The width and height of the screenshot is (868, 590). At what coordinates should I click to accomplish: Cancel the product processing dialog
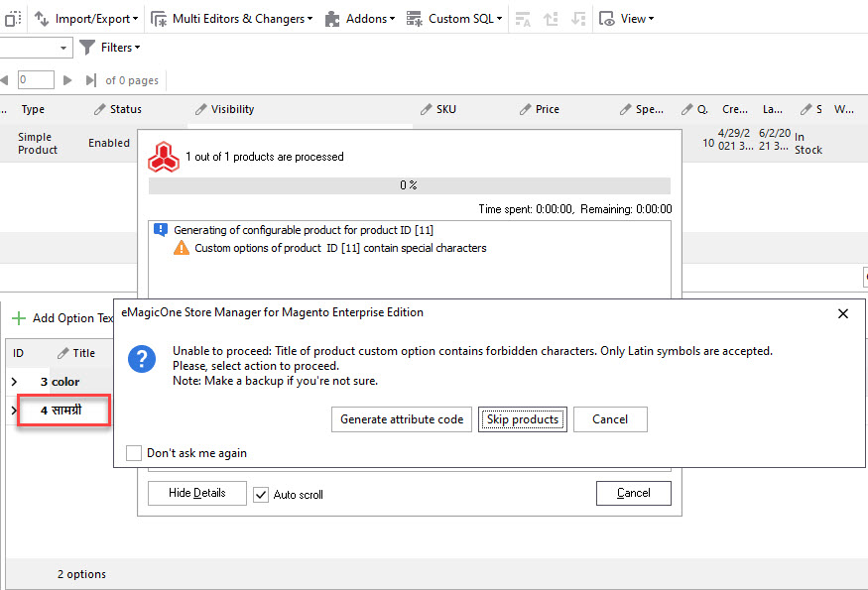pos(633,493)
